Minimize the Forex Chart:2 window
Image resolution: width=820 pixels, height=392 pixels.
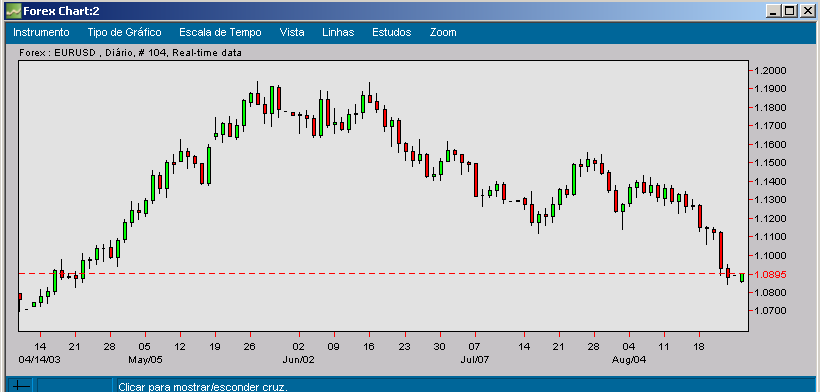click(772, 10)
